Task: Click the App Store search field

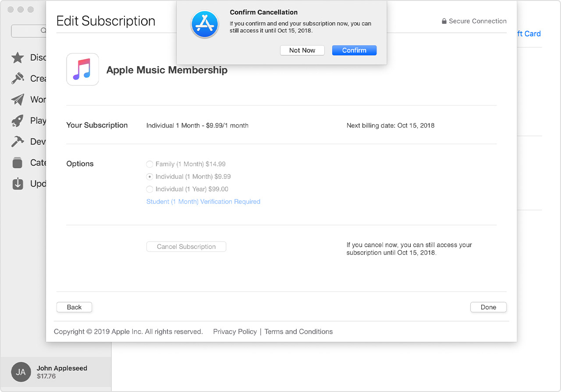Action: pyautogui.click(x=29, y=31)
